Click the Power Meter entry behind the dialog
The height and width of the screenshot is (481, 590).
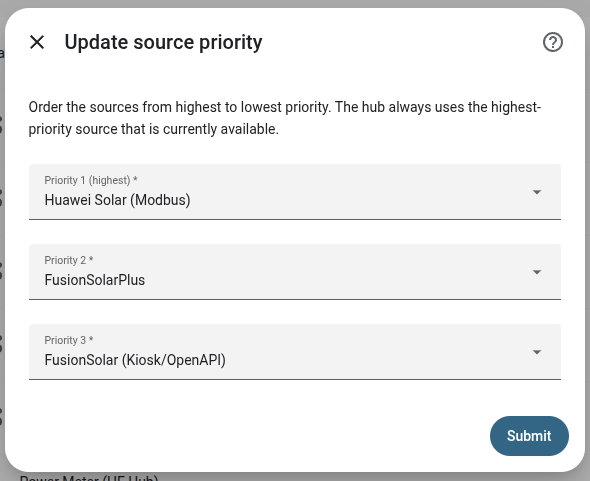tap(89, 478)
